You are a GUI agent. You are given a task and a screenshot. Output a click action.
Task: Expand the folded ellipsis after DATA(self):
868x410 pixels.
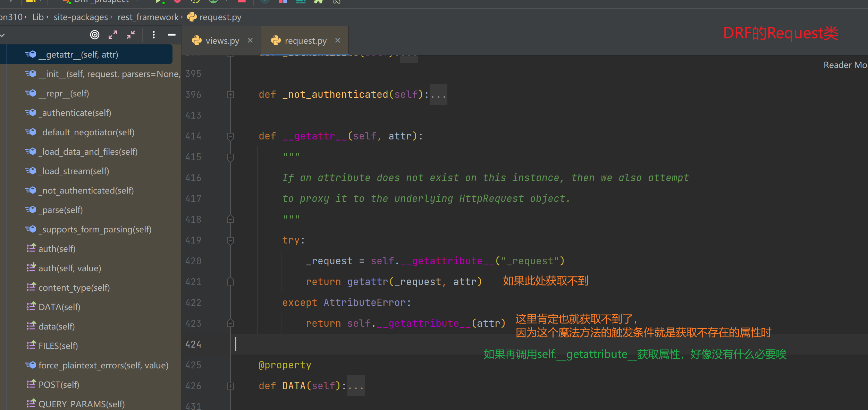356,386
